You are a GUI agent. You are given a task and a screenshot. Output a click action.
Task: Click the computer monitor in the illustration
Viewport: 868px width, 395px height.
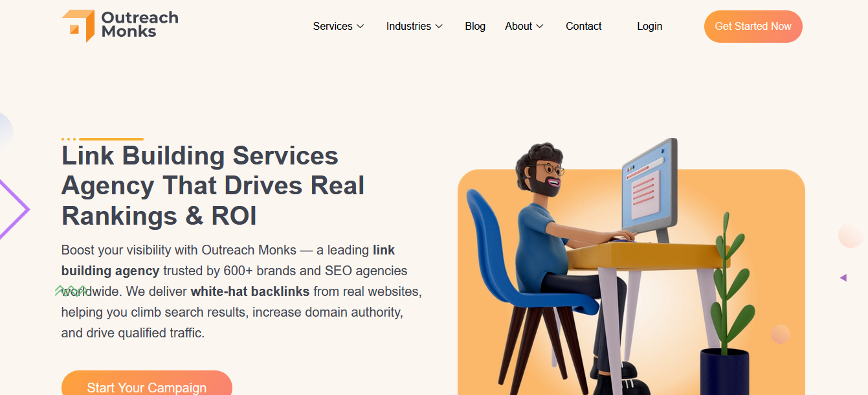[650, 189]
